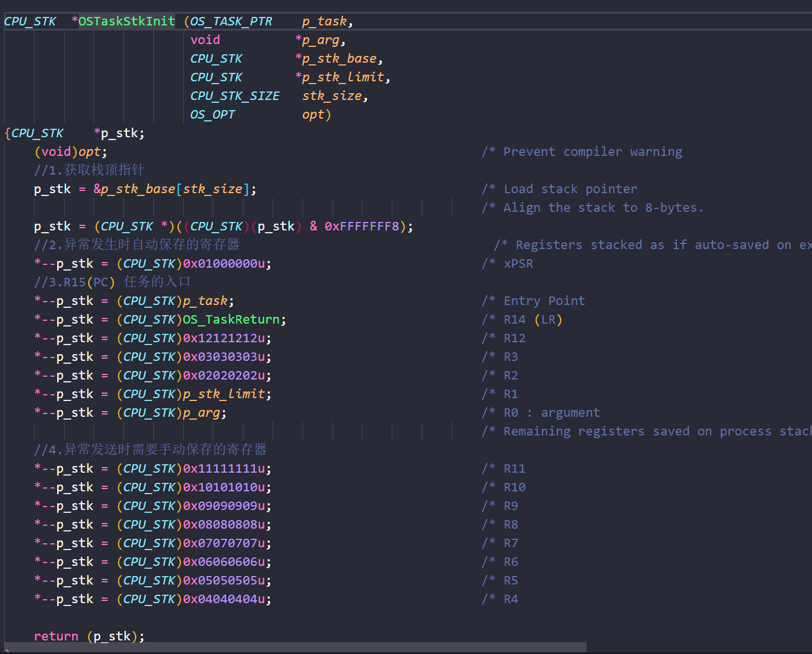Click the 'R0 : argument' comment

[541, 413]
